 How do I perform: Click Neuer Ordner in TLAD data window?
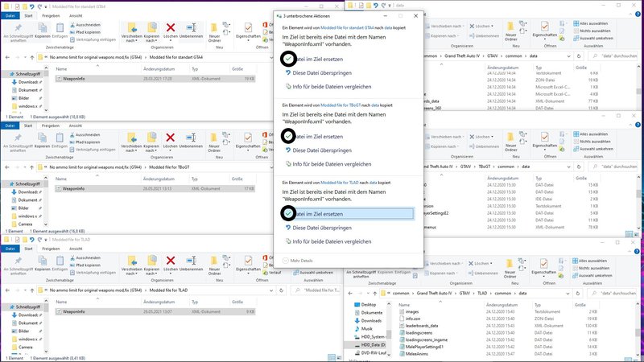pyautogui.click(x=510, y=269)
